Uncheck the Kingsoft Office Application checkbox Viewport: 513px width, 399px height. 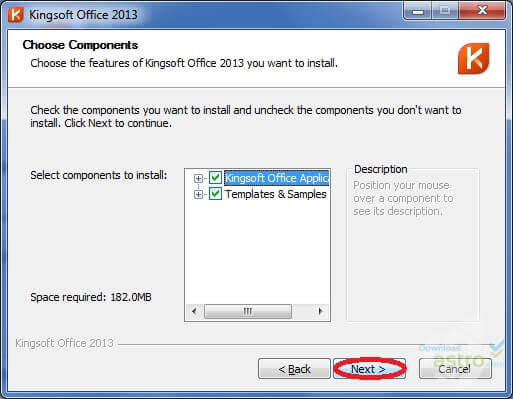coord(215,178)
